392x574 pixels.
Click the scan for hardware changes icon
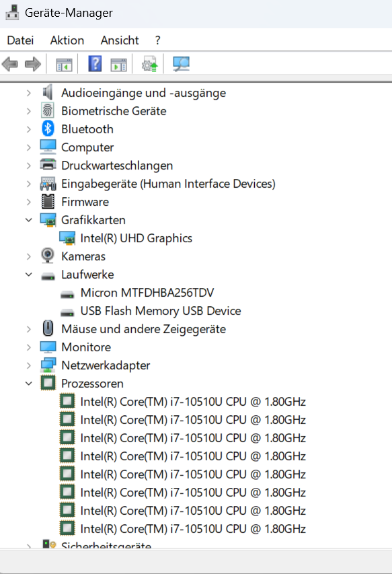pyautogui.click(x=181, y=64)
